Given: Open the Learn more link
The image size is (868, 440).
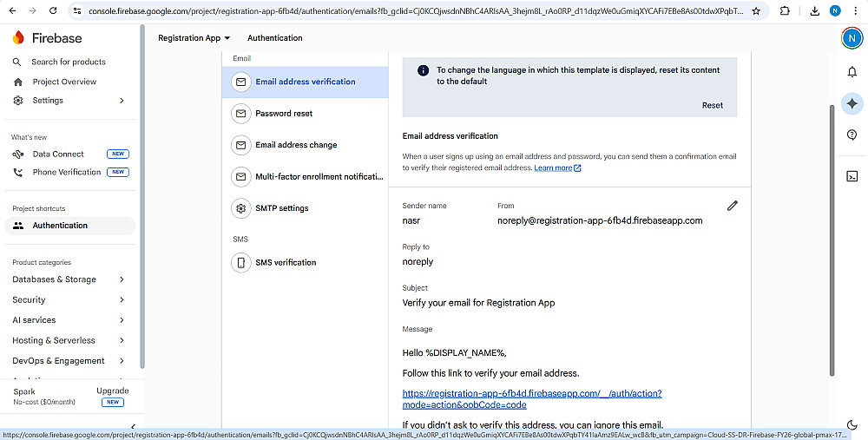Looking at the screenshot, I should (557, 167).
